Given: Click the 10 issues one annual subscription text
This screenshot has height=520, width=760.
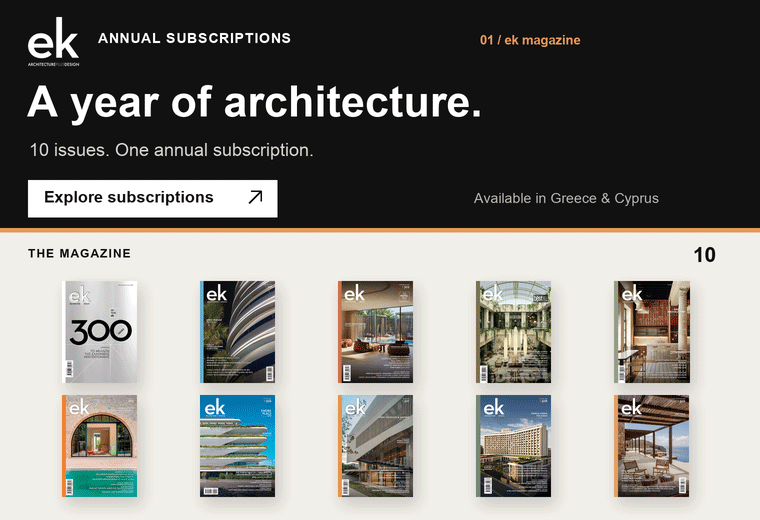Looking at the screenshot, I should (x=172, y=150).
